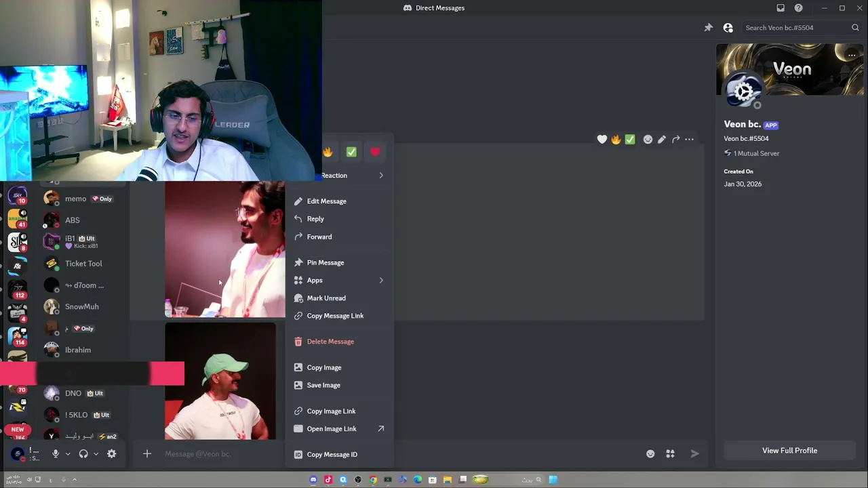The image size is (868, 488).
Task: Choose Reply in the context menu
Action: [339, 219]
